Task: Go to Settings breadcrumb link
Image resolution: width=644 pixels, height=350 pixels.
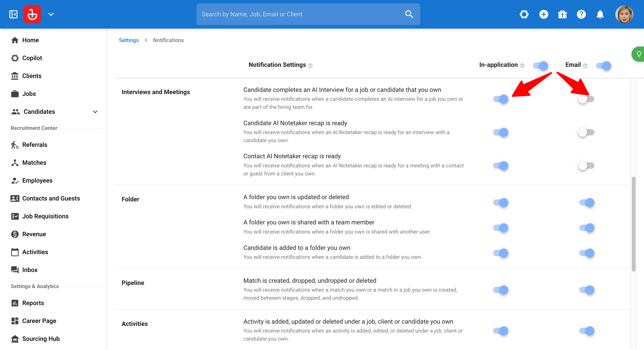Action: click(129, 40)
